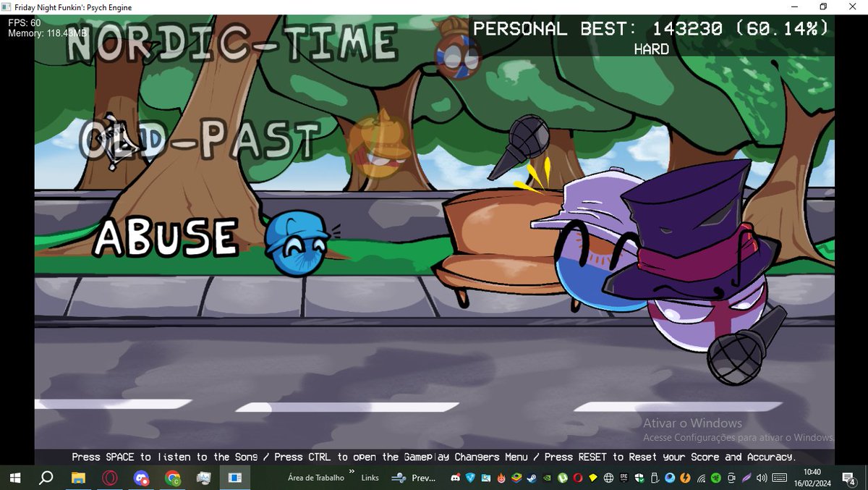The image size is (868, 490).
Task: Open Windows Security shield tray icon
Action: (x=639, y=478)
